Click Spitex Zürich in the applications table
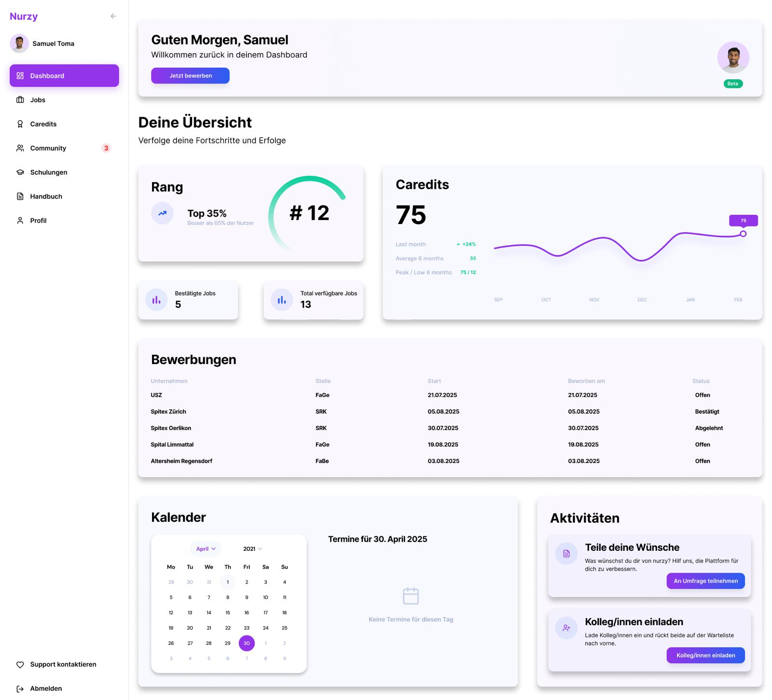This screenshot has height=700, width=772. tap(168, 412)
